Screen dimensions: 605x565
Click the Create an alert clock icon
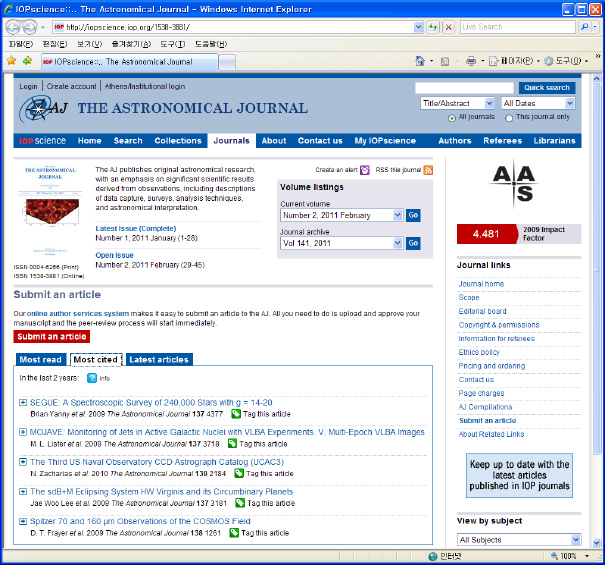pos(365,170)
